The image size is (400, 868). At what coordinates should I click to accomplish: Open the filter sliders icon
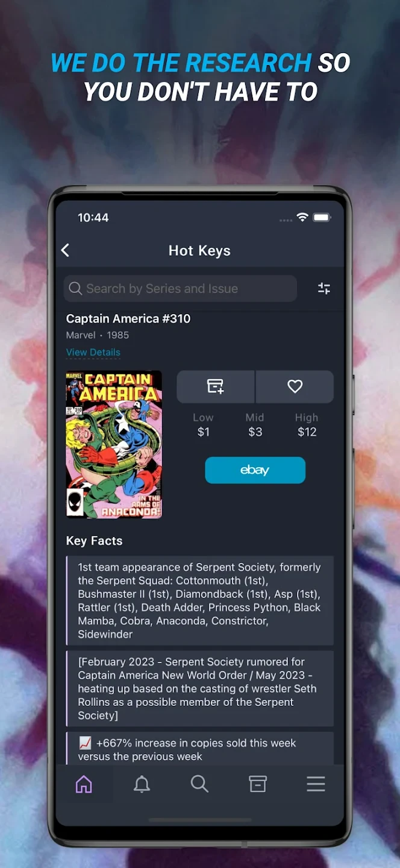pyautogui.click(x=324, y=289)
